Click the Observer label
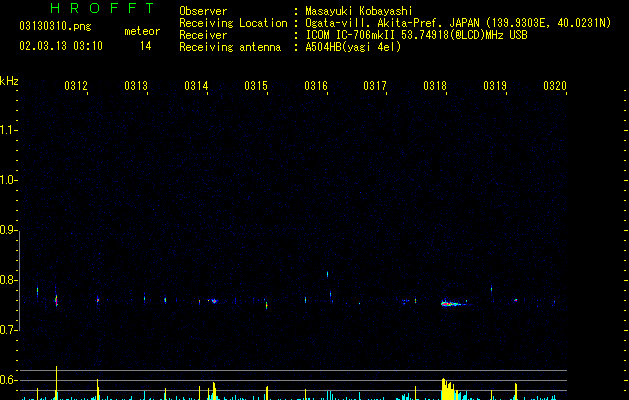The image size is (629, 400). coord(203,11)
